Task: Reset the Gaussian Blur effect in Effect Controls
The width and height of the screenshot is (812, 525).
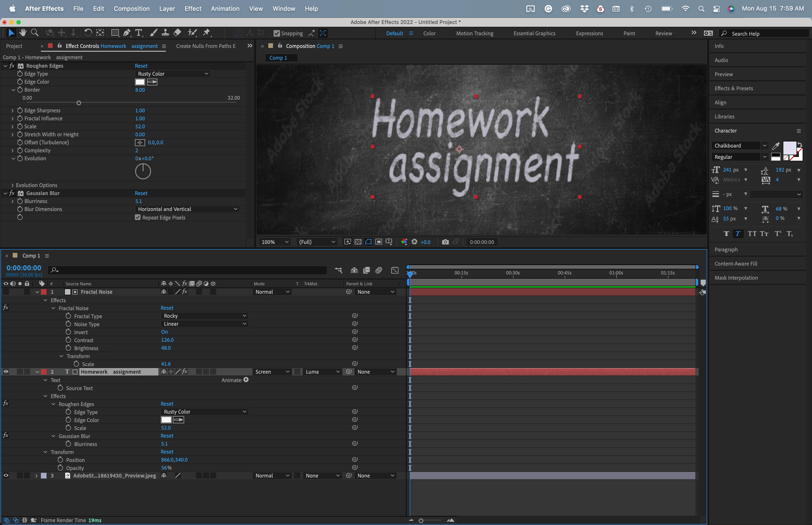Action: pyautogui.click(x=141, y=193)
